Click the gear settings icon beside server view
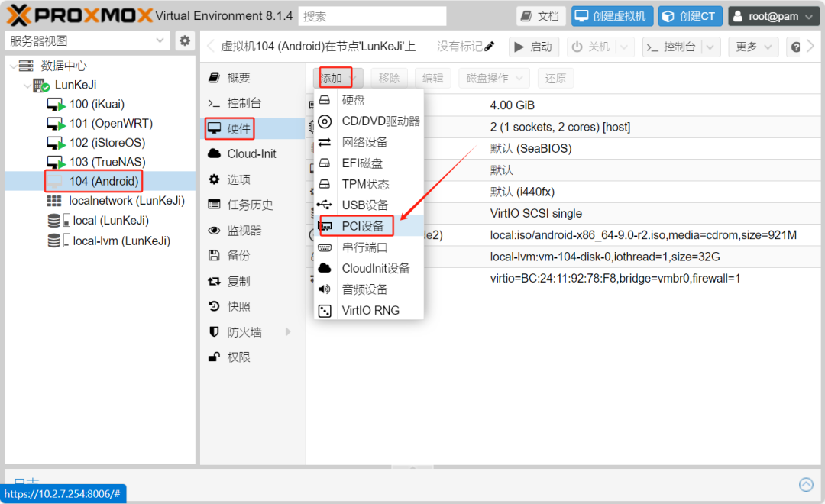 pyautogui.click(x=185, y=40)
